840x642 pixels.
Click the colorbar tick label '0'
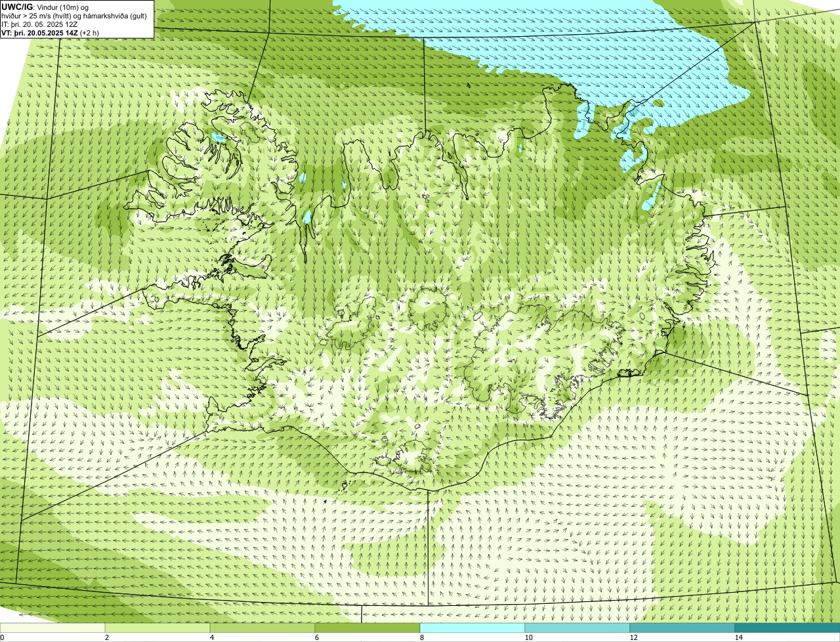pos(2,637)
